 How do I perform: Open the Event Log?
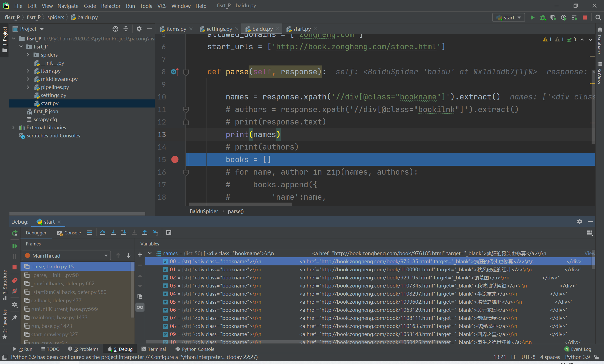pos(578,349)
